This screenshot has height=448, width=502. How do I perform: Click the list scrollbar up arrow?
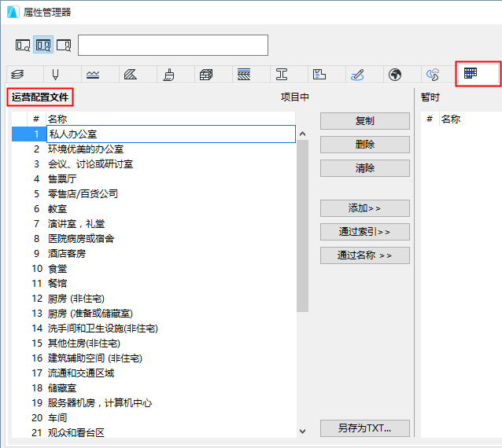[303, 134]
